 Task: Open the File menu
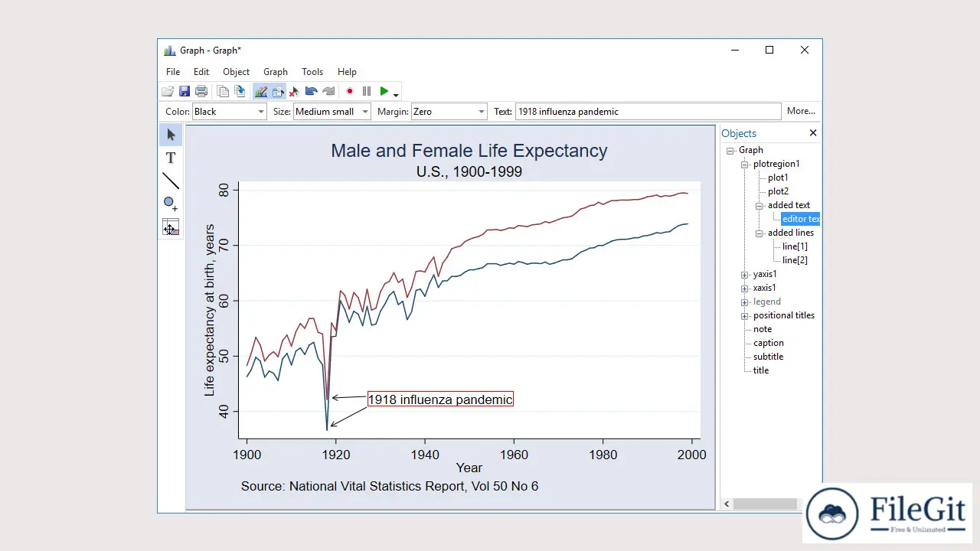(173, 72)
